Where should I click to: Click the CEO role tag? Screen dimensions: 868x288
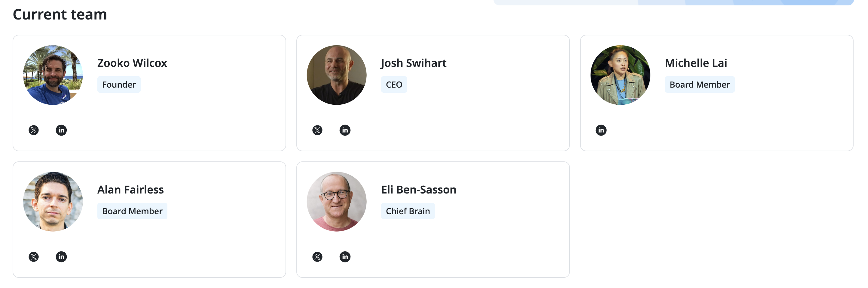[x=394, y=84]
